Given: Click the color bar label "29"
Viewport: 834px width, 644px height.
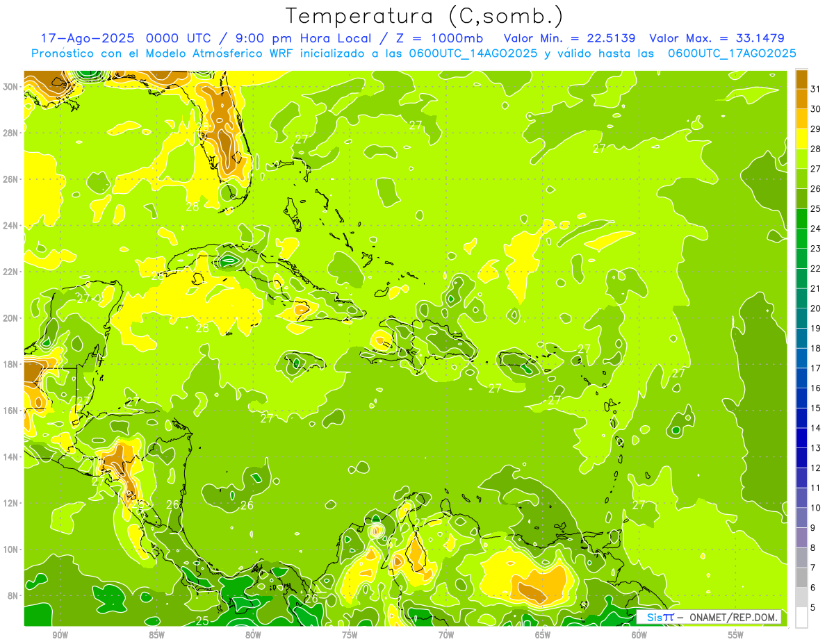Looking at the screenshot, I should pos(816,129).
